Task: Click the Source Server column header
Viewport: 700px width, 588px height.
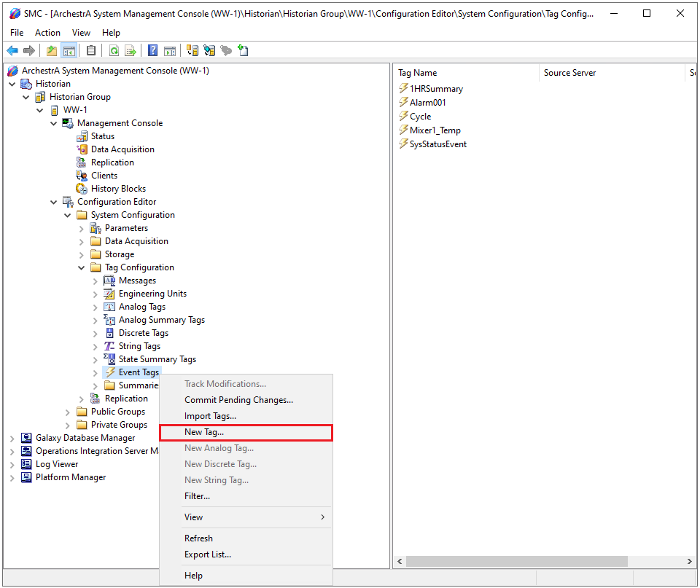Action: [612, 73]
